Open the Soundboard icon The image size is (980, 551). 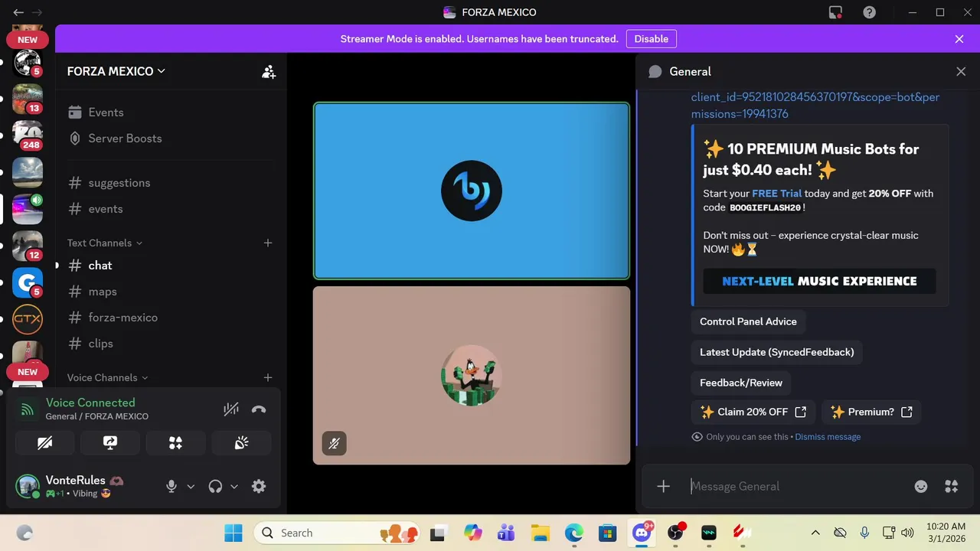241,443
